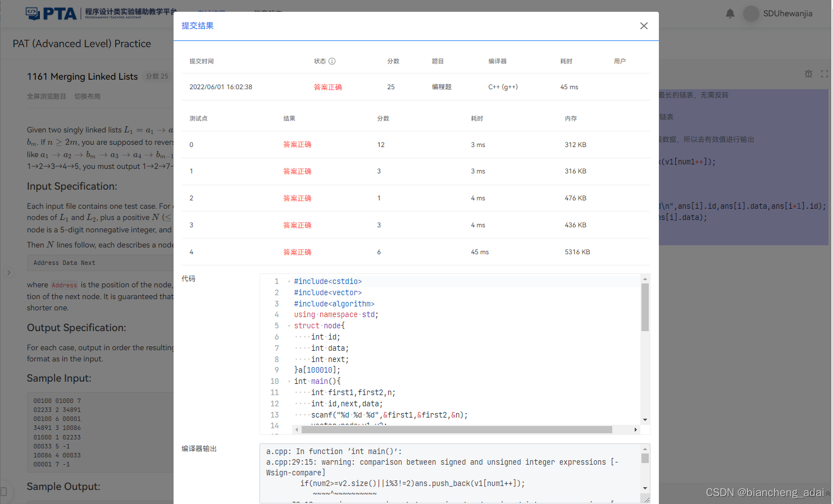Click the 答案正确 result for test point 1
Image resolution: width=833 pixels, height=504 pixels.
297,171
